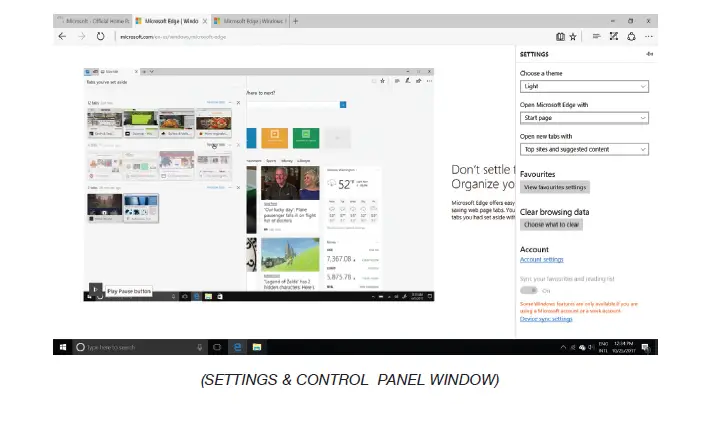724x430 pixels.
Task: Click the 5,875.78 stock value
Action: [339, 277]
